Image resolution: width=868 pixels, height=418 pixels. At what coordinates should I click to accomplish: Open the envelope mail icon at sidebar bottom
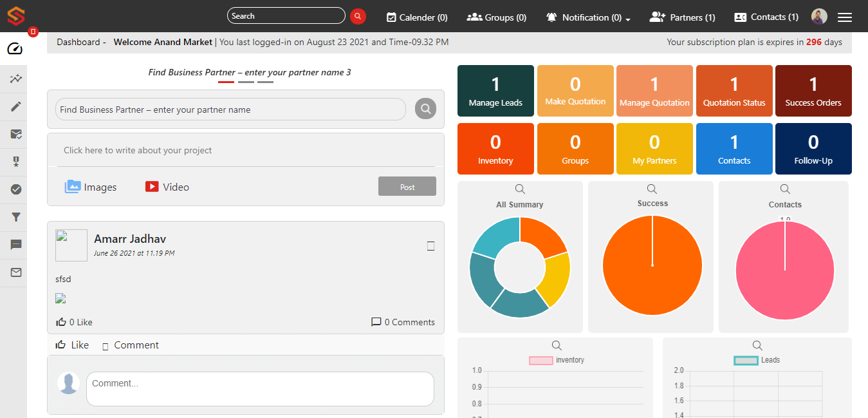coord(16,272)
